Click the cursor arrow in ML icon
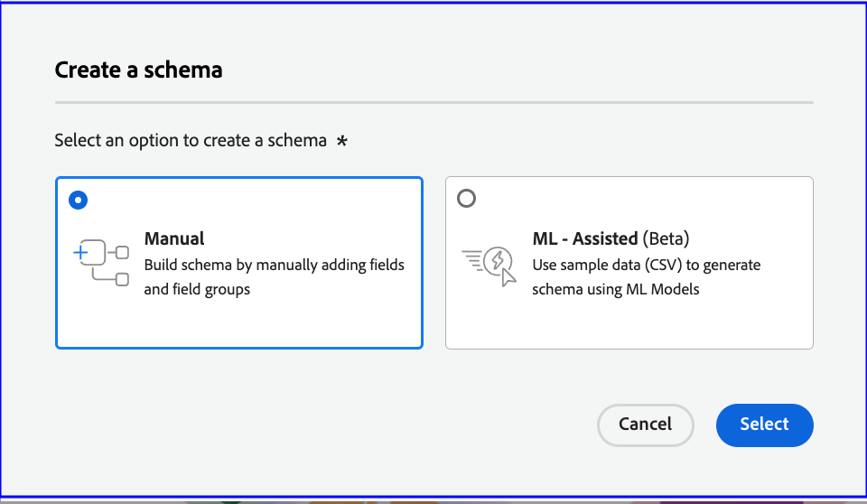867x504 pixels. pos(508,275)
